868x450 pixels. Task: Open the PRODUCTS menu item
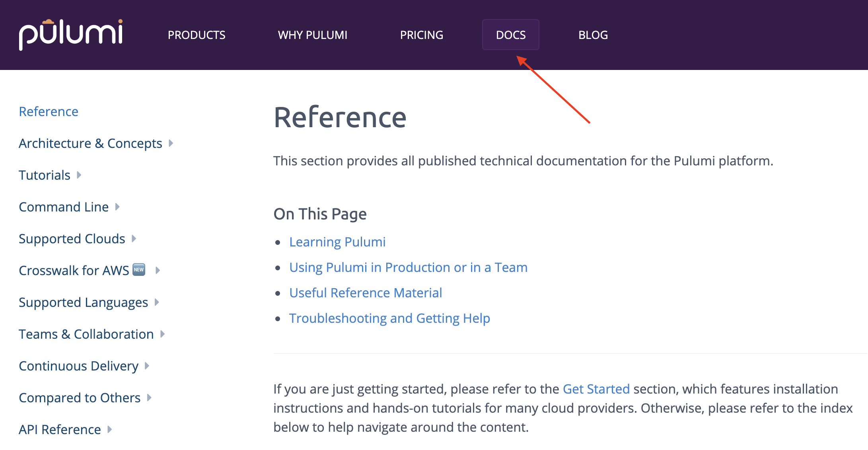pos(197,35)
